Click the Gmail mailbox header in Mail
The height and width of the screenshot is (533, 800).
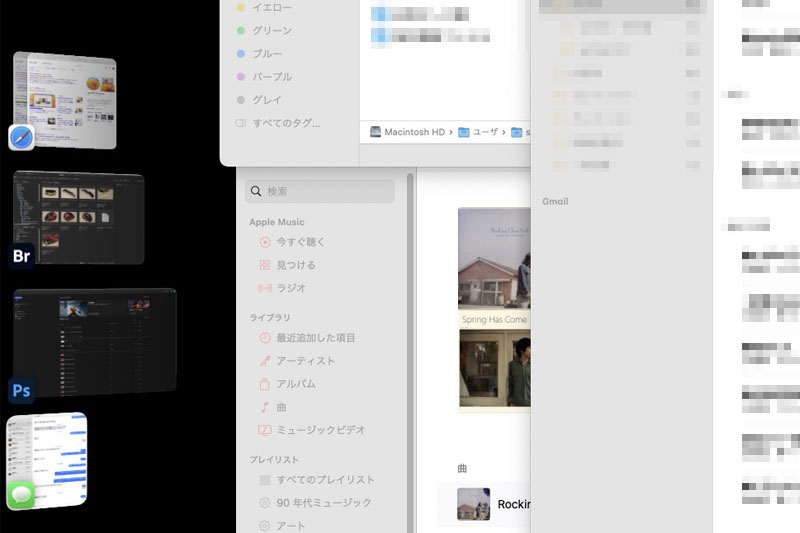tap(555, 201)
